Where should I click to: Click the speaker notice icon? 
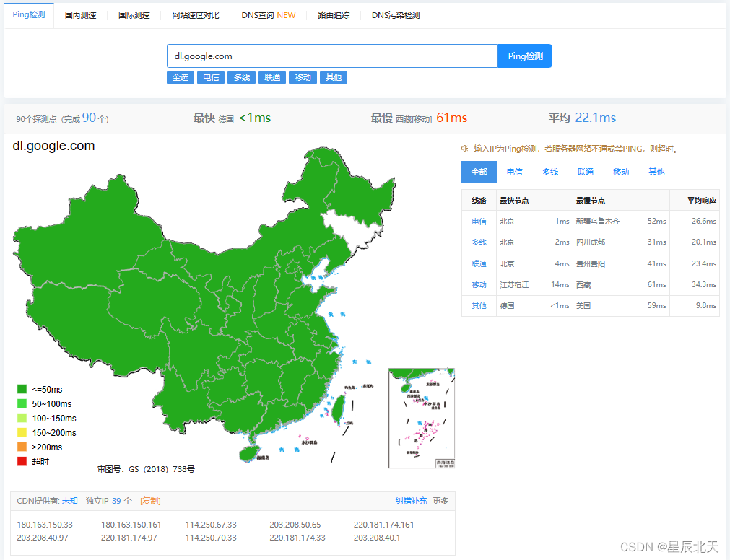point(464,149)
